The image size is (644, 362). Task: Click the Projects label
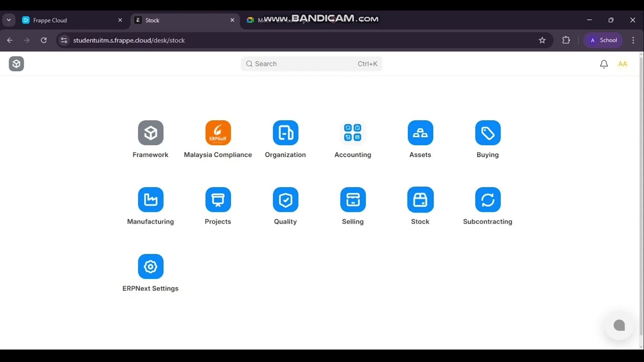[x=218, y=222]
